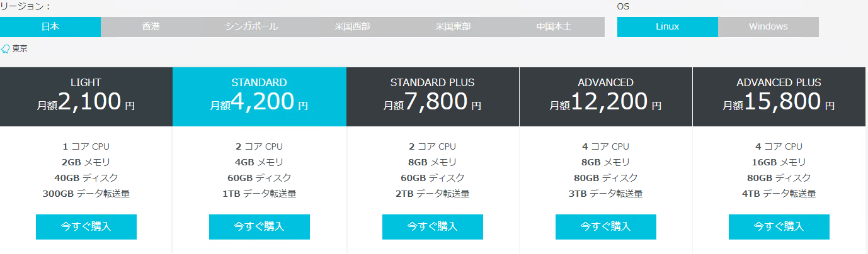This screenshot has width=868, height=254.
Task: Purchase the ADVANCED plan
Action: pos(606,227)
